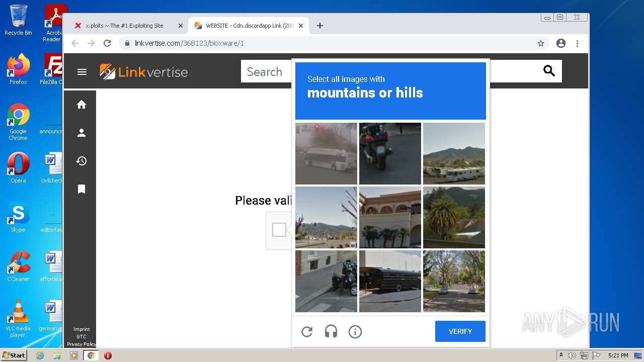644x362 pixels.
Task: Select the palm tree hillside image
Action: pyautogui.click(x=454, y=217)
